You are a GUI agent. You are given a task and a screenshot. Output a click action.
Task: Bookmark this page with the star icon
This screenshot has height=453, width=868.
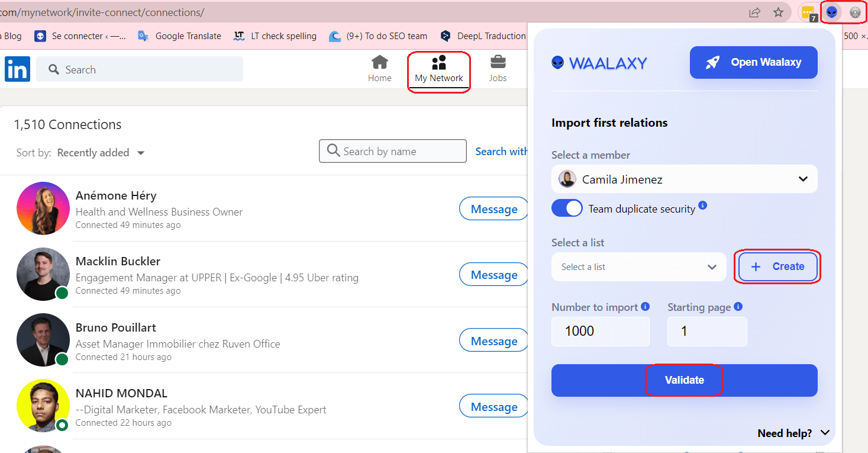point(779,12)
